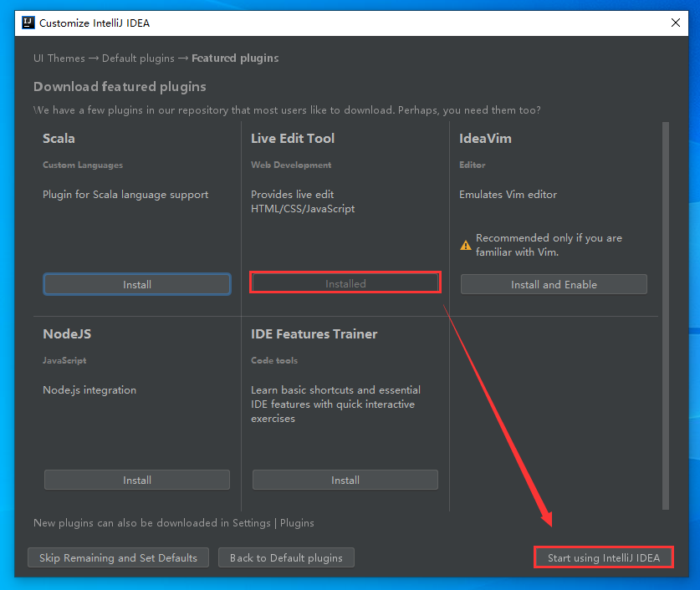Click the Featured plugins breadcrumb step

point(235,58)
